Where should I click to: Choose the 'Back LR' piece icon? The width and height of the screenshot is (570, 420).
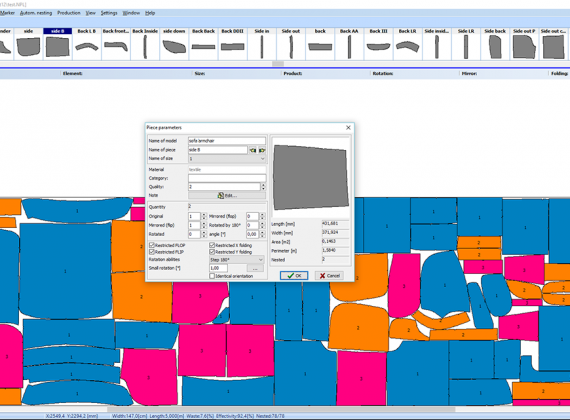[408, 44]
